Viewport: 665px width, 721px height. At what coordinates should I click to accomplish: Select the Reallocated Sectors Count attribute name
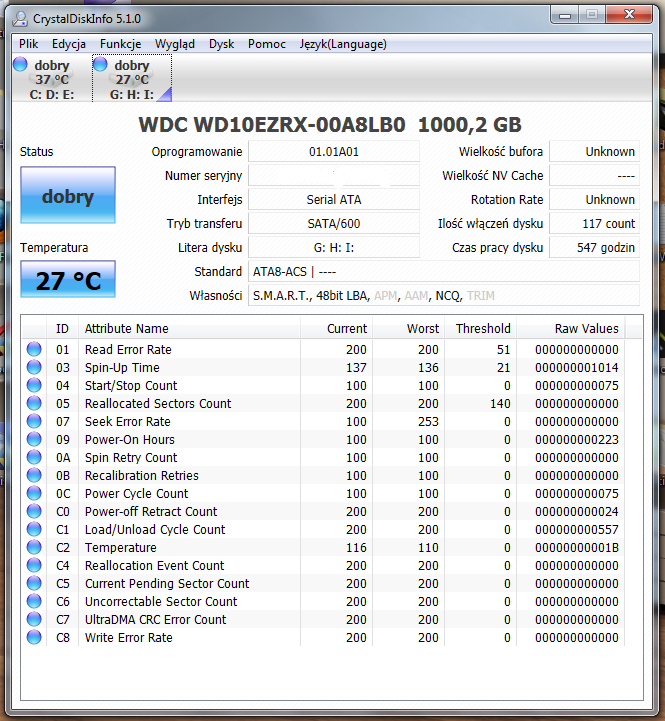click(x=158, y=403)
